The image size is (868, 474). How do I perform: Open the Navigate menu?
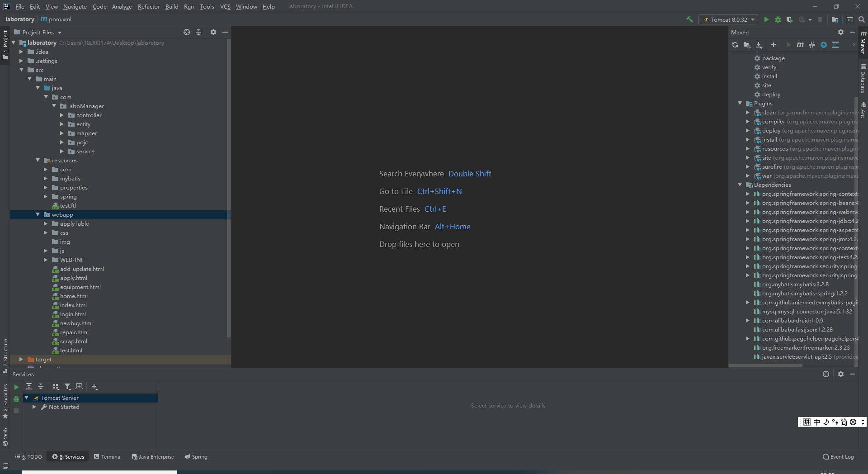(75, 6)
